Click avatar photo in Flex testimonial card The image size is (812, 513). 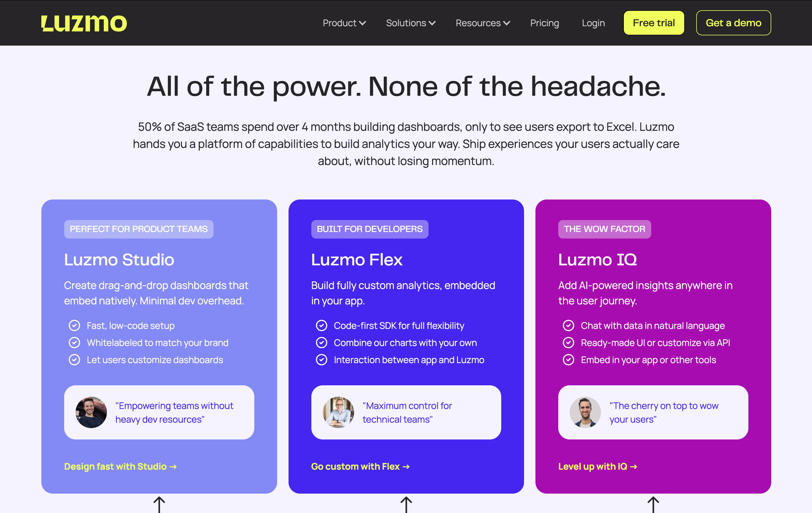pyautogui.click(x=338, y=412)
